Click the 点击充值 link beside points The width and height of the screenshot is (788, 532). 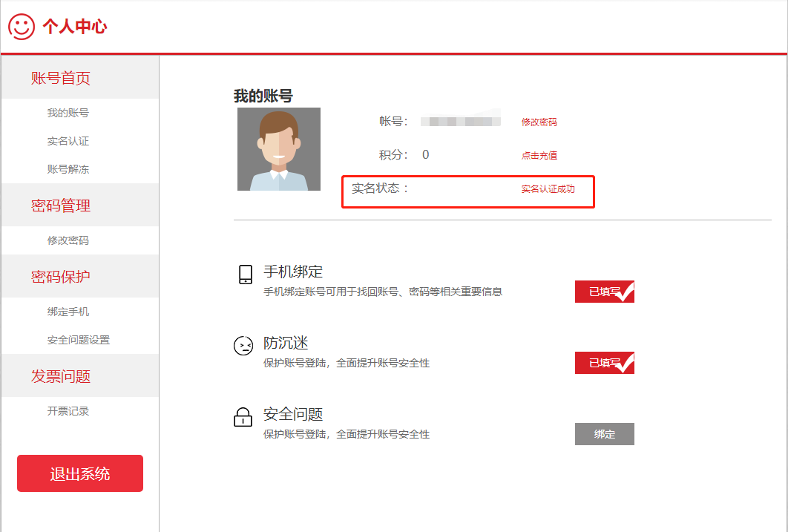point(539,155)
